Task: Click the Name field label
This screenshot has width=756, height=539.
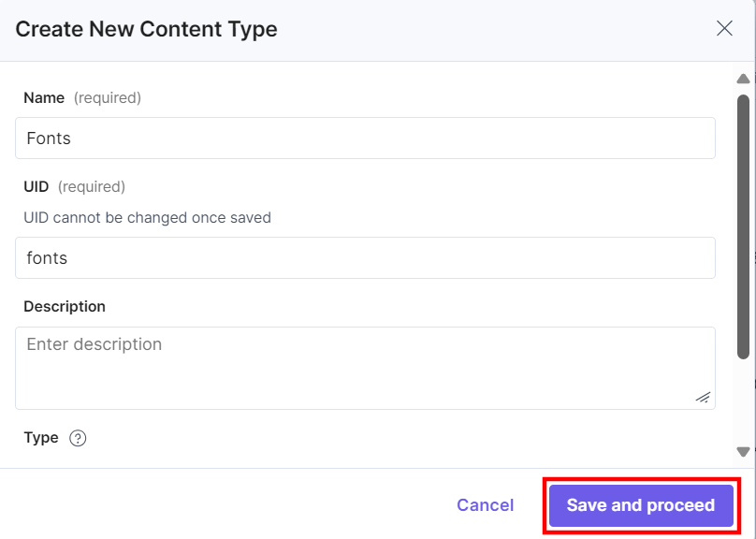Action: (44, 98)
